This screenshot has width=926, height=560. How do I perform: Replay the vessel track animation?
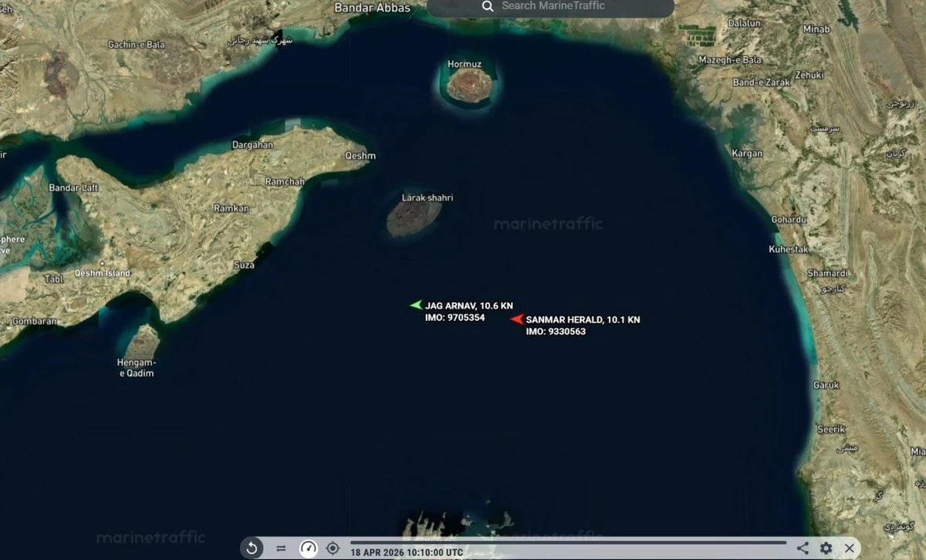point(251,548)
